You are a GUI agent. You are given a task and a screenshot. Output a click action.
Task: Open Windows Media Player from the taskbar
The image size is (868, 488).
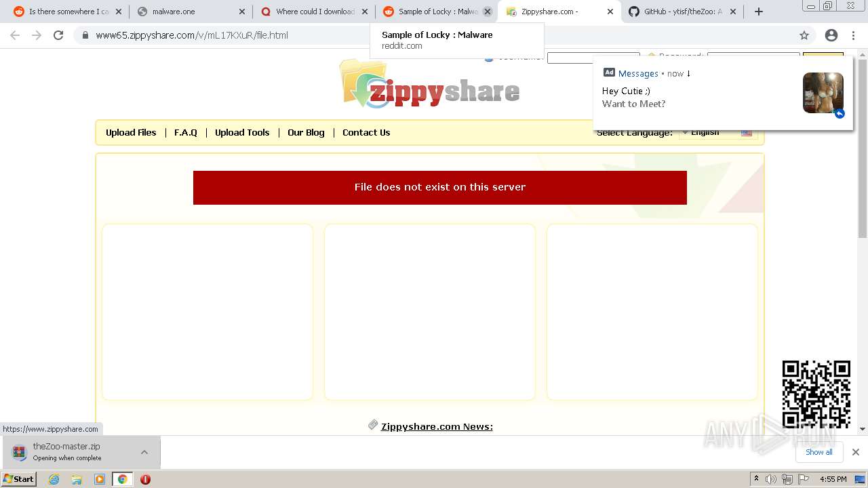tap(100, 479)
